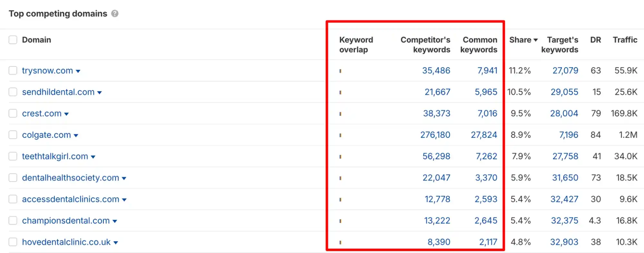Open target's keywords value 29,055
This screenshot has height=253, width=644.
coord(564,92)
